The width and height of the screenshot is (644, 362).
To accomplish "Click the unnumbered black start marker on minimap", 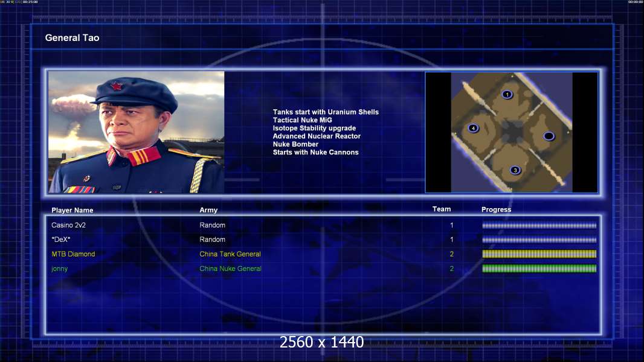I will (x=549, y=136).
